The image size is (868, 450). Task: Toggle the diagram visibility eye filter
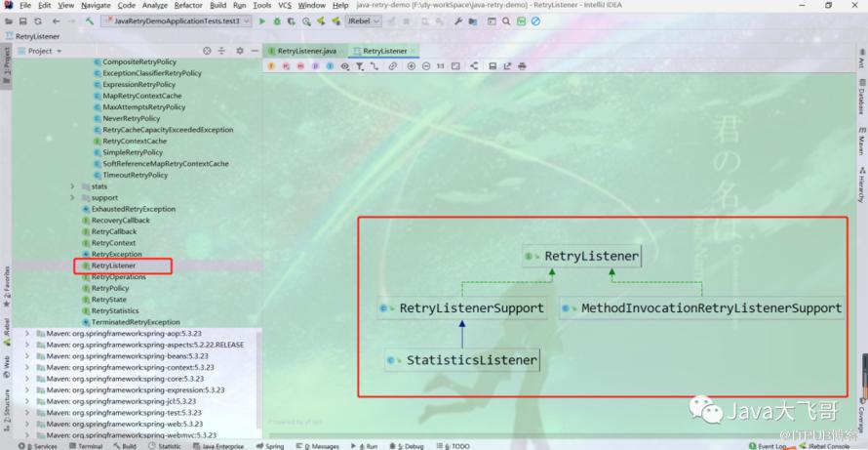click(345, 66)
